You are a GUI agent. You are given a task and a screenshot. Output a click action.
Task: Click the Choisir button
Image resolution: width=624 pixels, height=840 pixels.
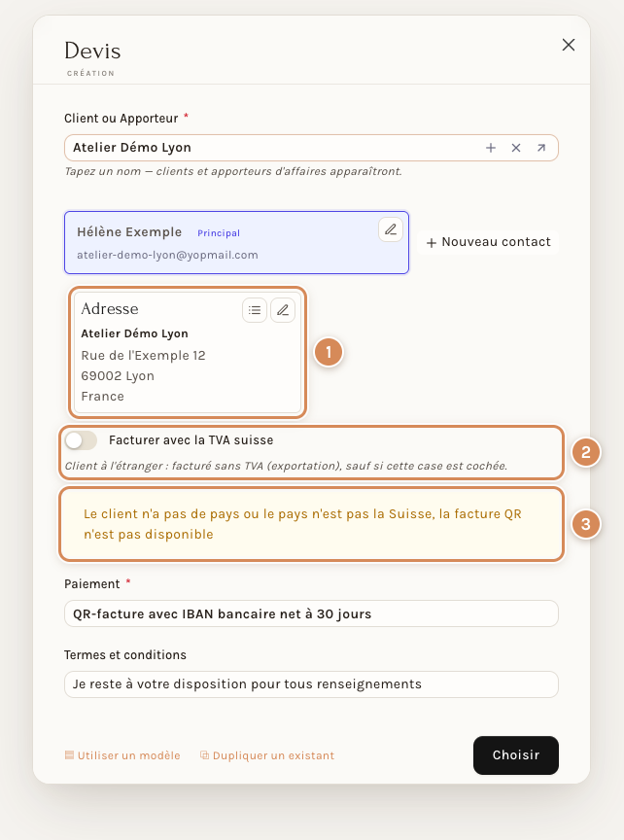(516, 755)
